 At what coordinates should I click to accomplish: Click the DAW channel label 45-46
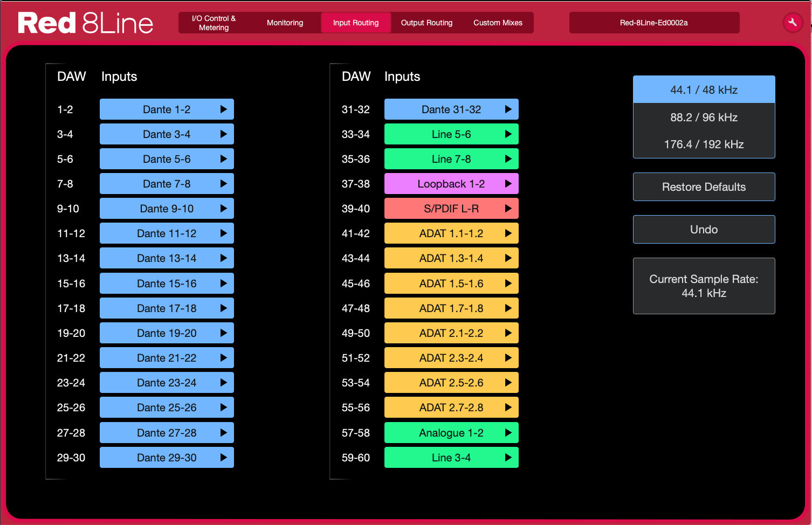(x=356, y=284)
